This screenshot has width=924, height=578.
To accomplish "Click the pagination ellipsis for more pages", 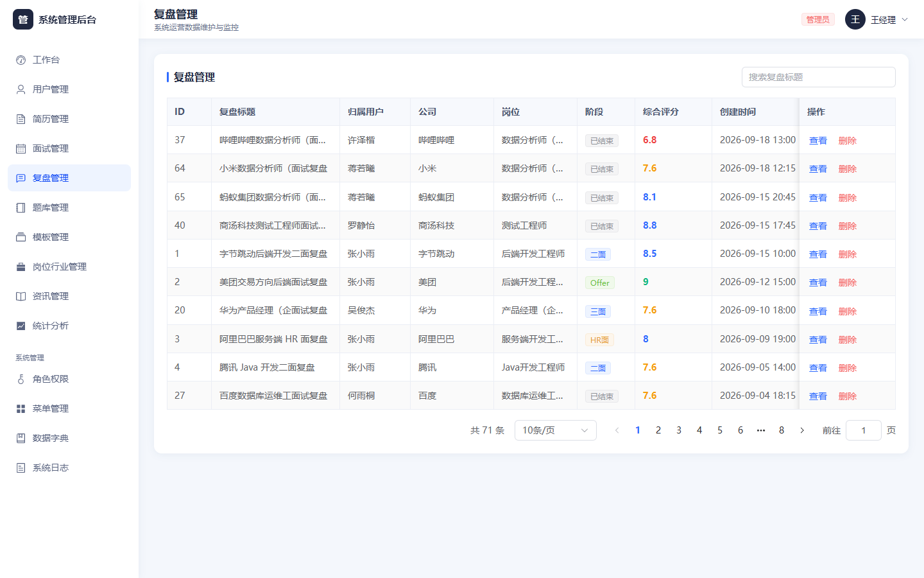I will coord(761,430).
